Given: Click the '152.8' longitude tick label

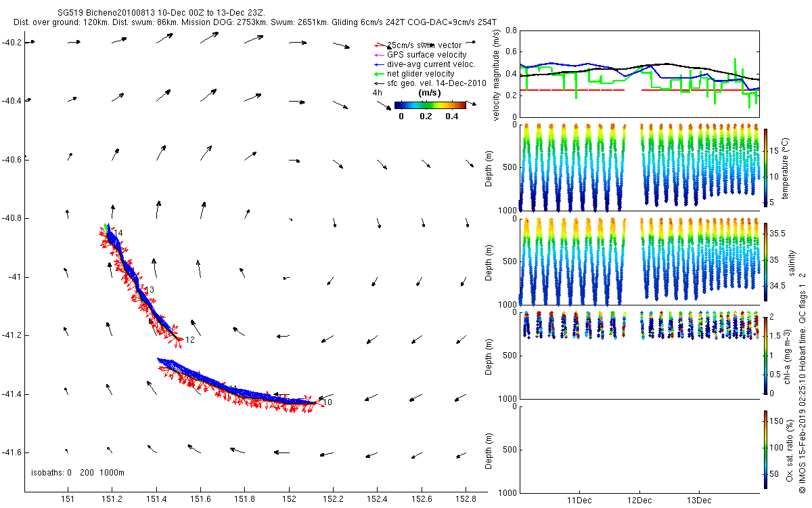Looking at the screenshot, I should click(x=466, y=499).
